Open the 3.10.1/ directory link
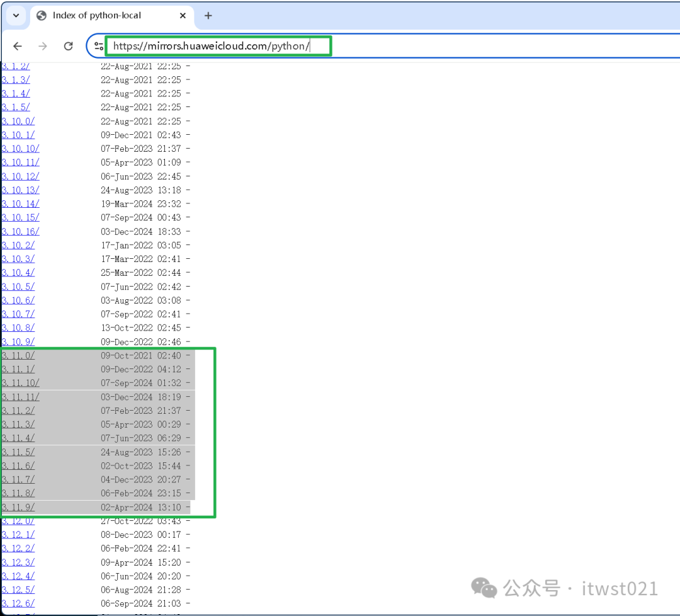Viewport: 680px width, 616px height. click(18, 135)
